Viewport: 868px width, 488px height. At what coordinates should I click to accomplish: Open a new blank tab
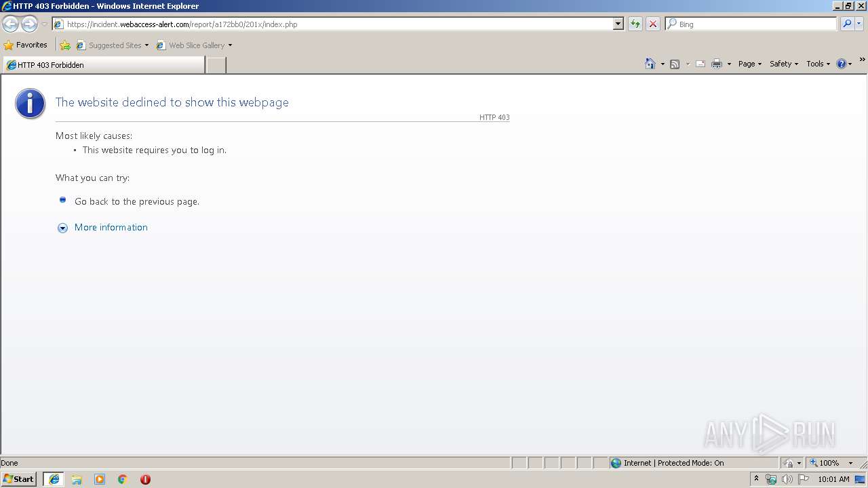tap(216, 65)
